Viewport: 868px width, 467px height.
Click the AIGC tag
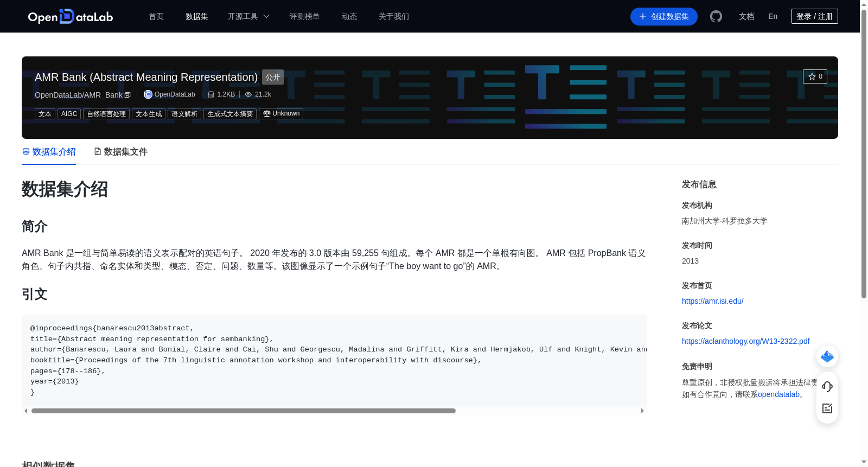click(x=69, y=114)
